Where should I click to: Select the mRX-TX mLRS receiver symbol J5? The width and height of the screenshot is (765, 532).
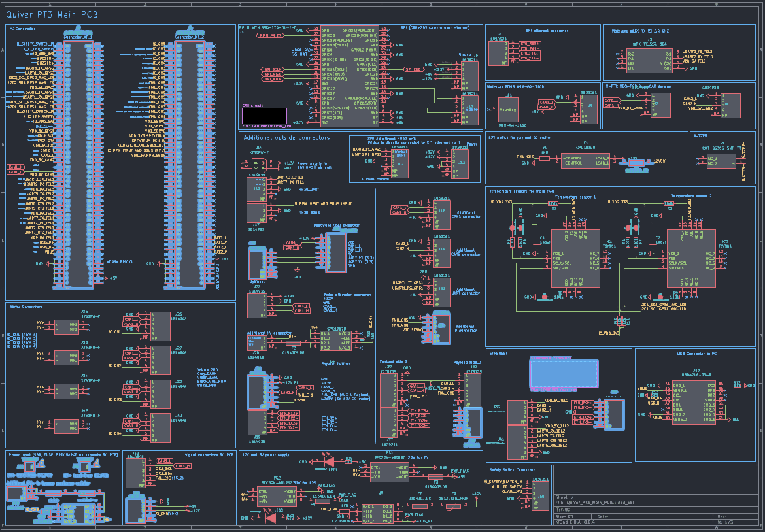pos(649,61)
